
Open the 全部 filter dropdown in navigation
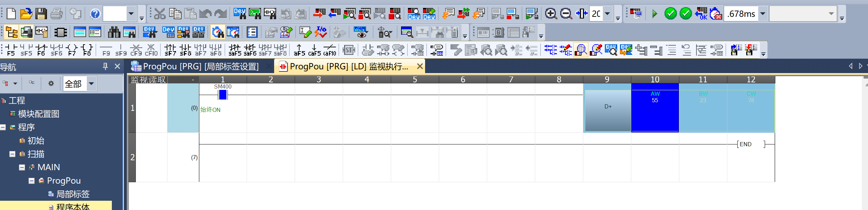(x=91, y=83)
